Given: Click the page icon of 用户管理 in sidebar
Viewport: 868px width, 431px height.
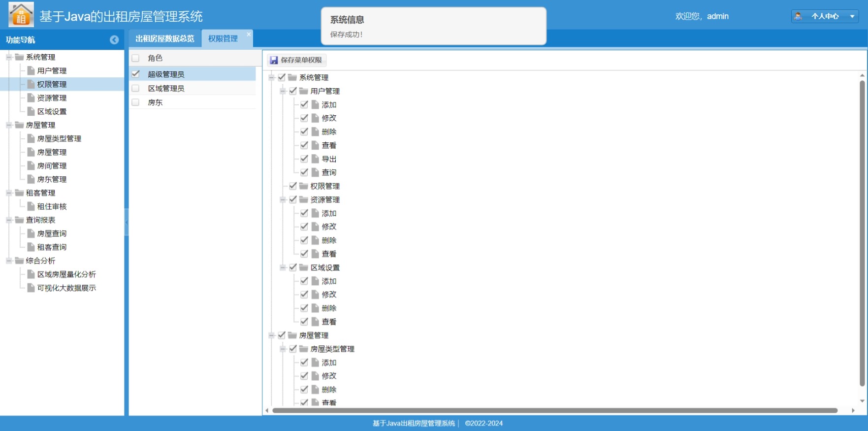Looking at the screenshot, I should [x=31, y=70].
